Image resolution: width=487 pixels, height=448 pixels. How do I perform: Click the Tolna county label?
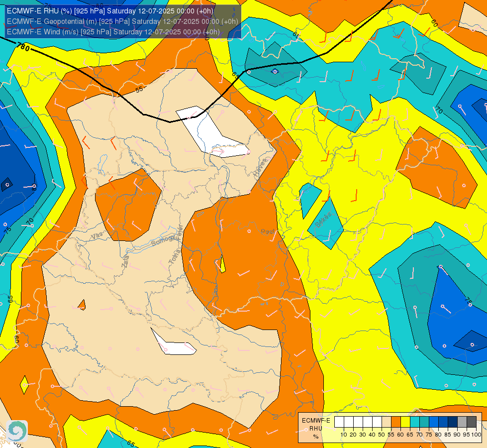click(x=174, y=257)
